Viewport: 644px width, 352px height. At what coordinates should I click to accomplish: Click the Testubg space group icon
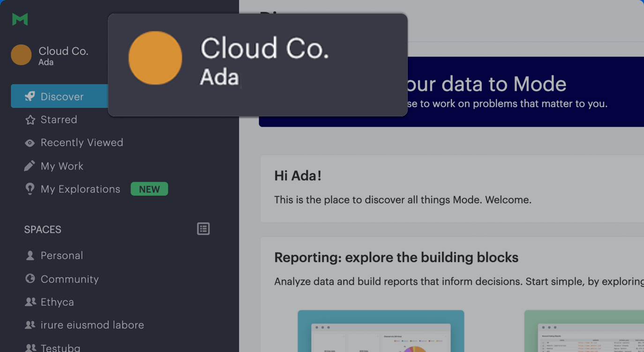coord(30,348)
